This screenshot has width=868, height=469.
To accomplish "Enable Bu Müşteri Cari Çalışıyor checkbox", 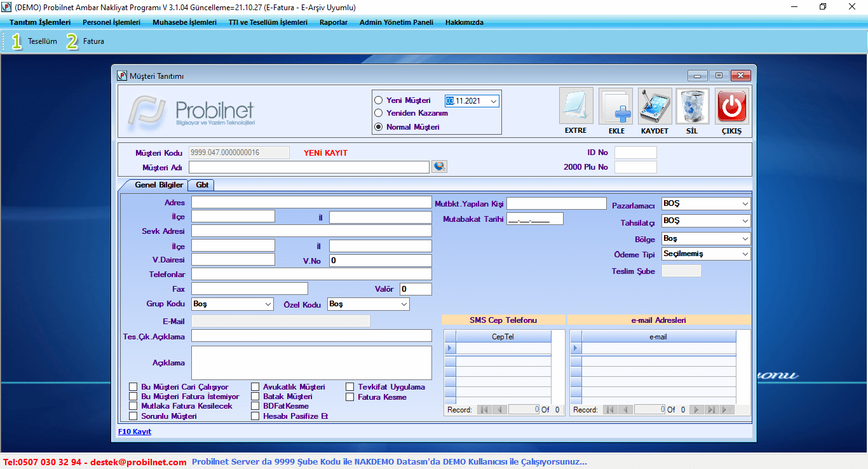I will (x=133, y=387).
